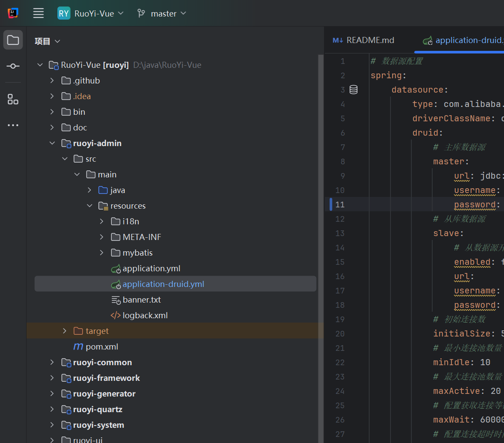Toggle the Project tool window folder icon
Image resolution: width=504 pixels, height=443 pixels.
tap(13, 40)
